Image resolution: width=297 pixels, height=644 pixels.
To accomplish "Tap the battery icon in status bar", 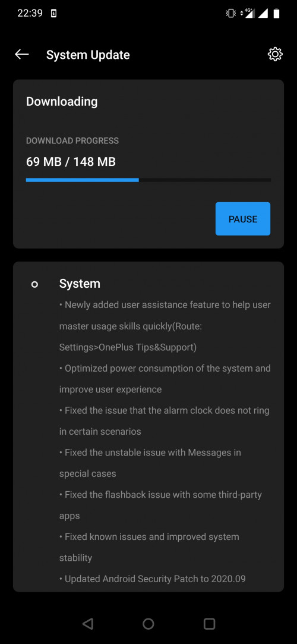I will click(277, 14).
